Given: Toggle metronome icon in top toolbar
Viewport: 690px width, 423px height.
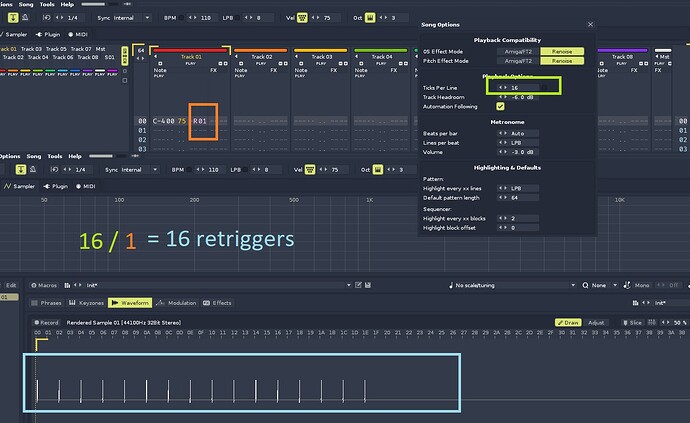Looking at the screenshot, I should pyautogui.click(x=25, y=18).
